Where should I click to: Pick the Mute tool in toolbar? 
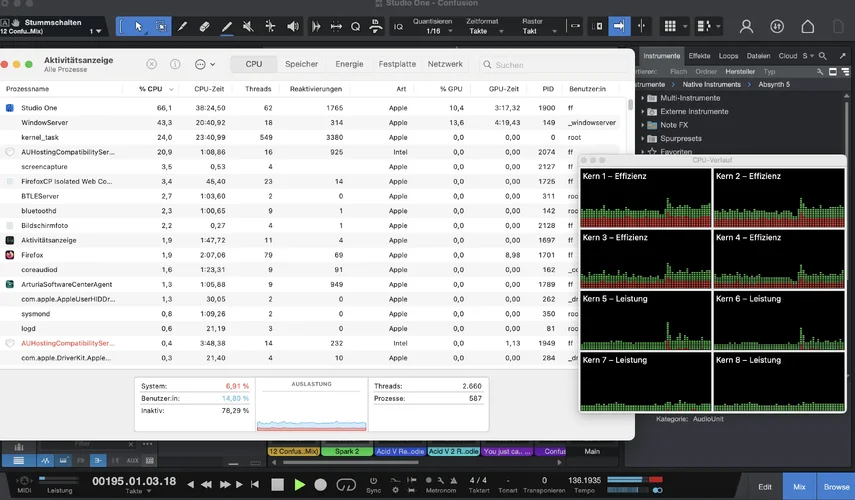click(248, 26)
